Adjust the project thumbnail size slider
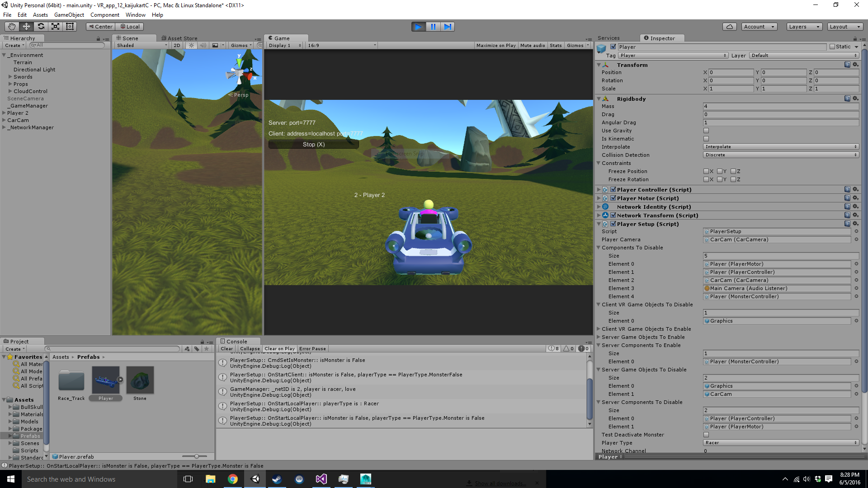 tap(196, 456)
